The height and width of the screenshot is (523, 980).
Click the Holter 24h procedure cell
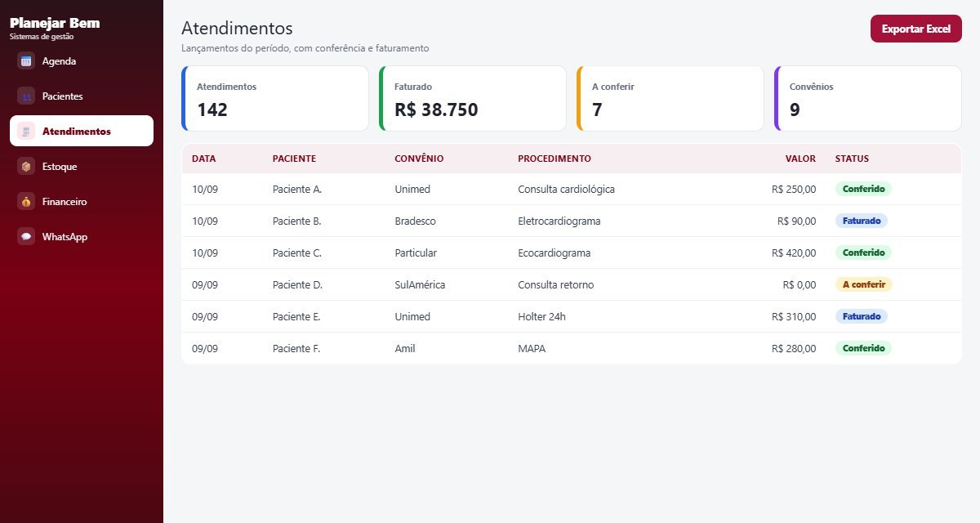[x=541, y=316]
